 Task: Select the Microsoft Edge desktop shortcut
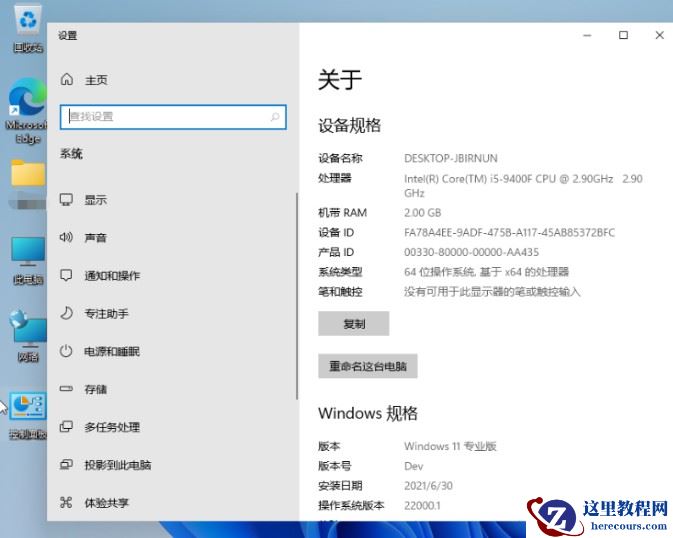coord(27,111)
